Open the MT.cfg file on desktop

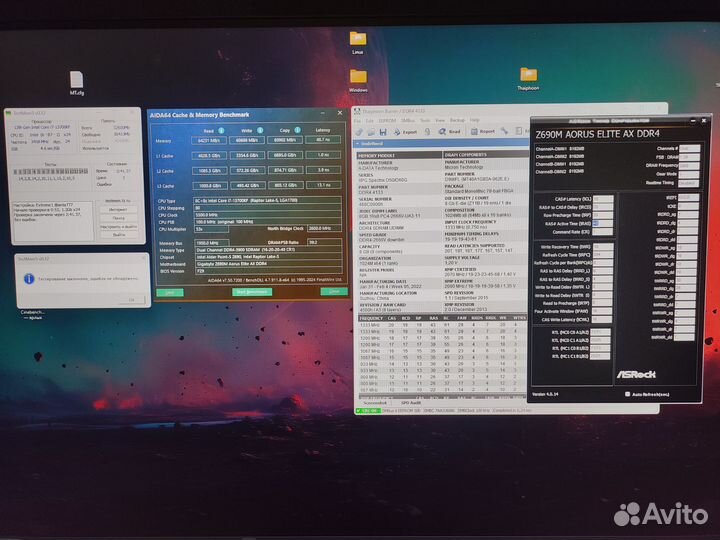77,83
